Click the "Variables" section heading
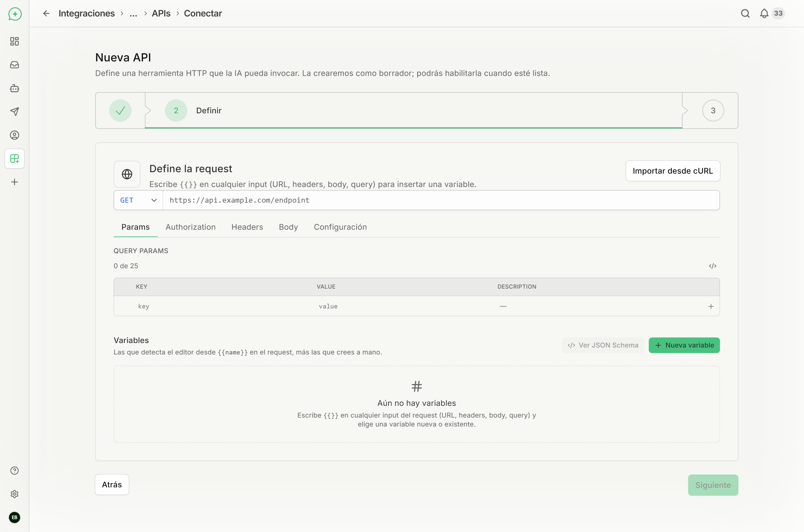The image size is (804, 532). pyautogui.click(x=131, y=340)
